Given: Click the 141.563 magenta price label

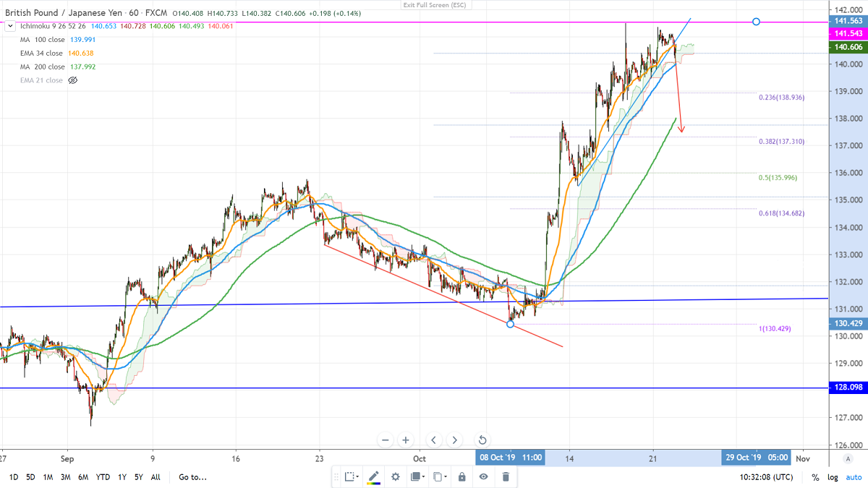Looking at the screenshot, I should [848, 22].
